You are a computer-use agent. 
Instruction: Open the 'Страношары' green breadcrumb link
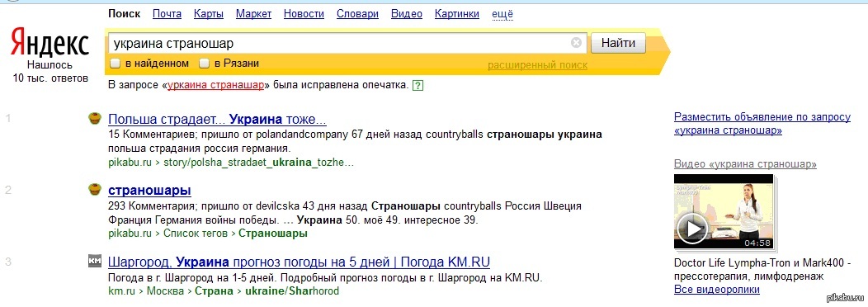(x=273, y=234)
